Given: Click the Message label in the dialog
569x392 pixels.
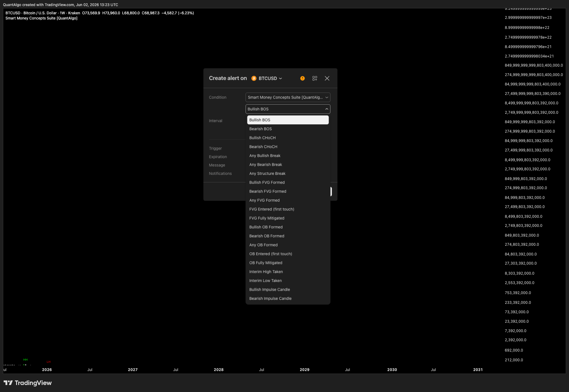Looking at the screenshot, I should 217,165.
